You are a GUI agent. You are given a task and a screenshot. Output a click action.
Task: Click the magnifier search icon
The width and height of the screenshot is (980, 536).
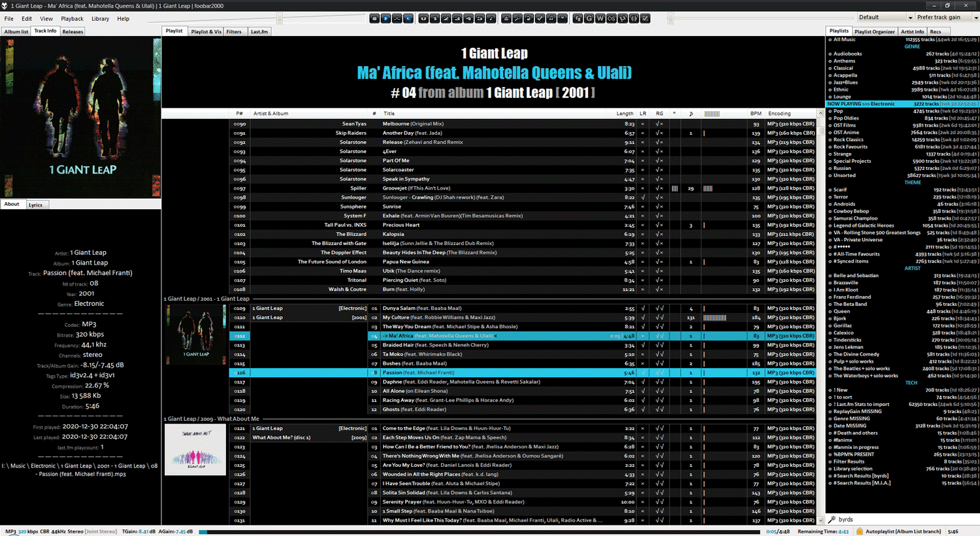point(517,18)
